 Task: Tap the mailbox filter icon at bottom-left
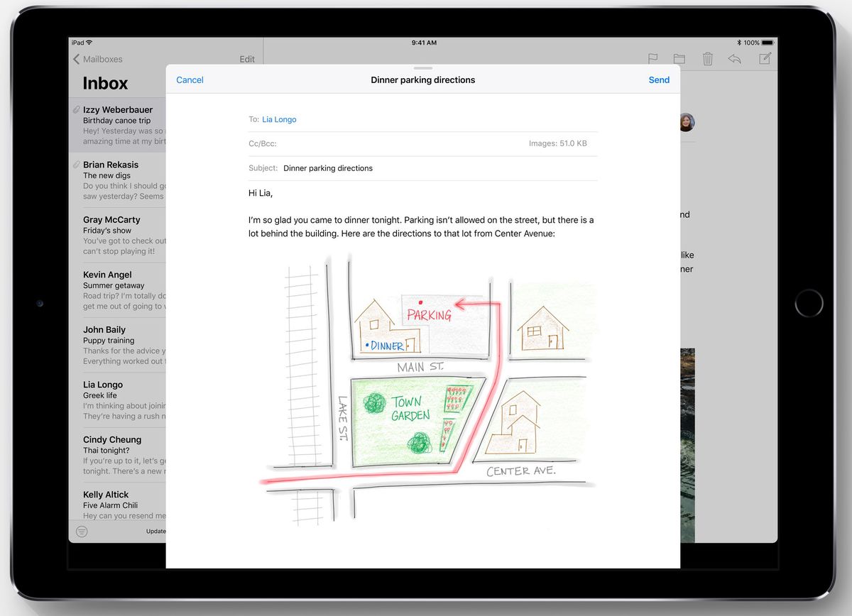pyautogui.click(x=82, y=531)
